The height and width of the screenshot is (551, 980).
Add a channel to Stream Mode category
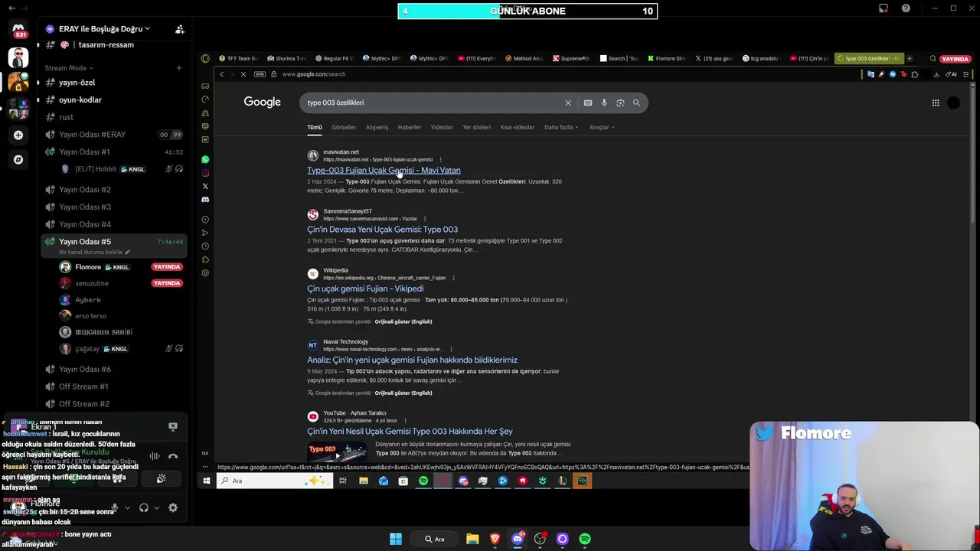point(178,68)
